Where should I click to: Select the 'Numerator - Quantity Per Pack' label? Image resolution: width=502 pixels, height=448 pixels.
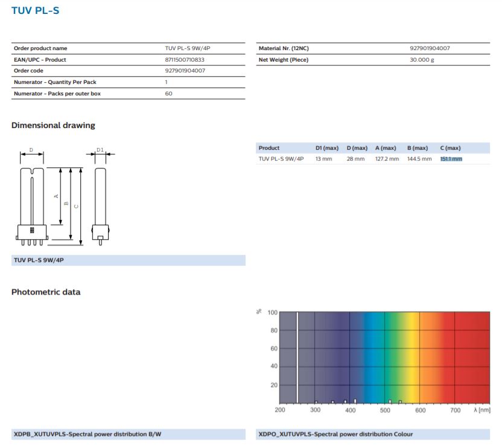(x=55, y=82)
